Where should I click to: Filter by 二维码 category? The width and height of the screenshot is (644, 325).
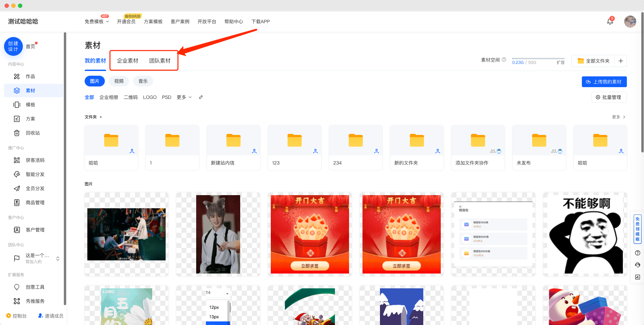point(131,97)
